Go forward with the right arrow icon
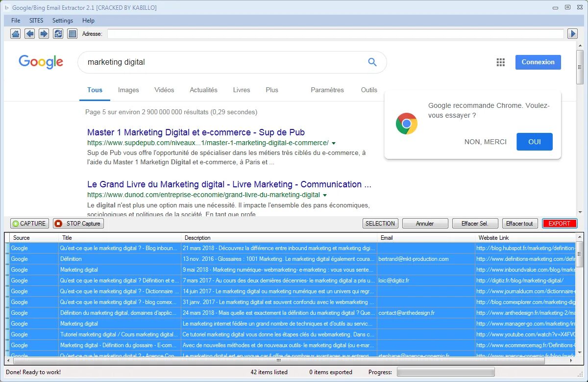 click(x=44, y=34)
